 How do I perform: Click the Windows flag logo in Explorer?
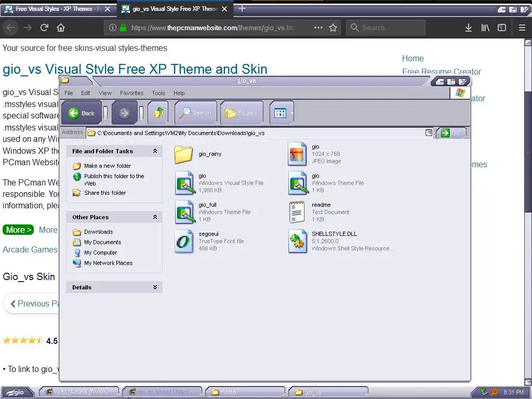point(460,92)
